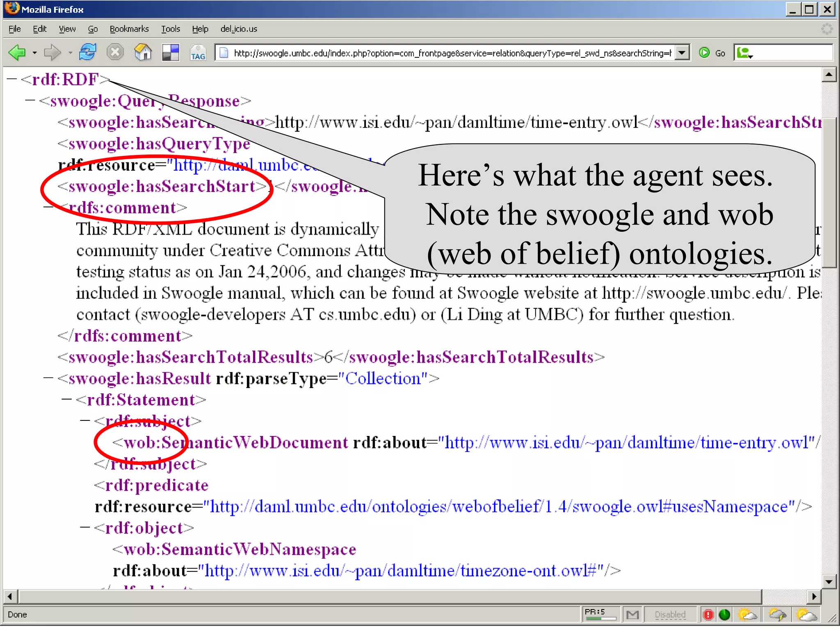Click the Home icon in toolbar
Image resolution: width=840 pixels, height=630 pixels.
pyautogui.click(x=143, y=53)
